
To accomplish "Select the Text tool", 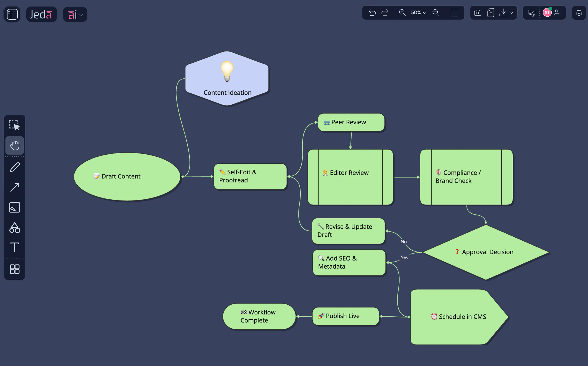I will [x=15, y=247].
